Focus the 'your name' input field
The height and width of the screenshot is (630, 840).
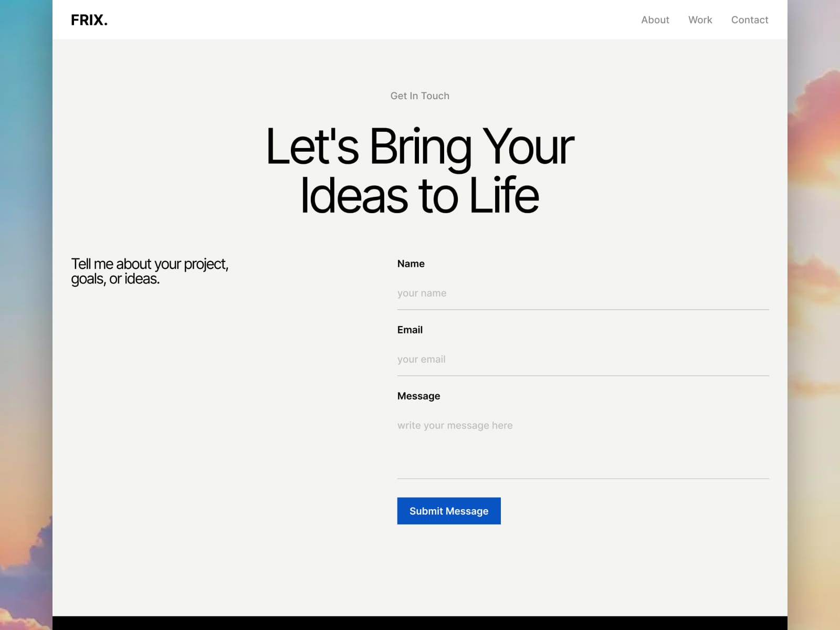[583, 293]
